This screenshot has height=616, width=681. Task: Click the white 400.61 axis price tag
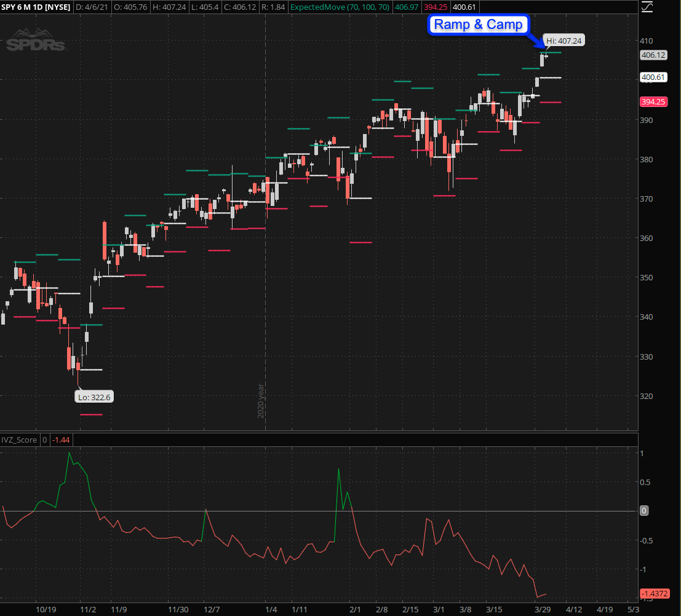tap(653, 77)
